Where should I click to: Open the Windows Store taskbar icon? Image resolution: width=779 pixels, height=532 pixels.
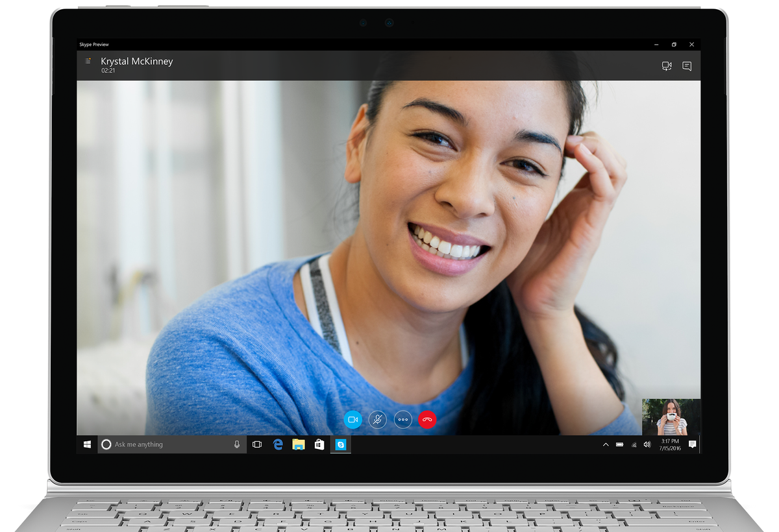click(x=319, y=444)
